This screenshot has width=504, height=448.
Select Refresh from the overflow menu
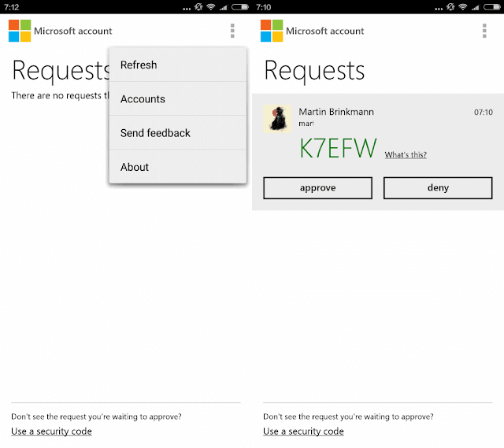coord(178,65)
